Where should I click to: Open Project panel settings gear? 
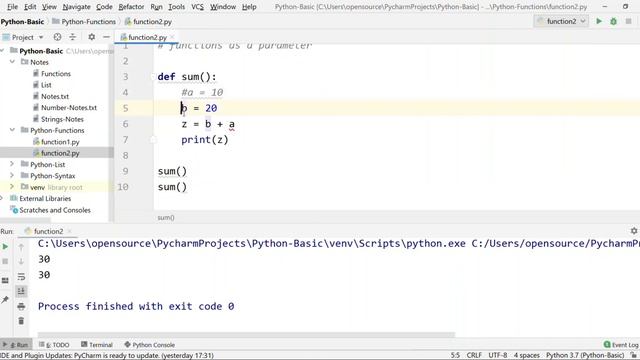click(91, 37)
